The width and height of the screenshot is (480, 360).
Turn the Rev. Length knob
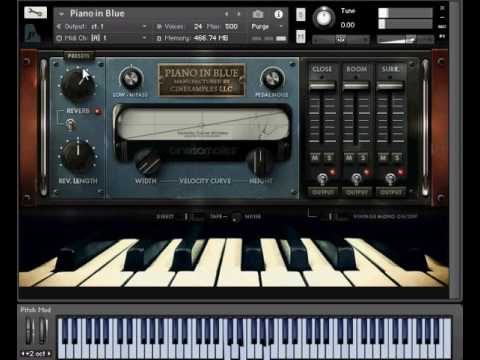(x=77, y=155)
